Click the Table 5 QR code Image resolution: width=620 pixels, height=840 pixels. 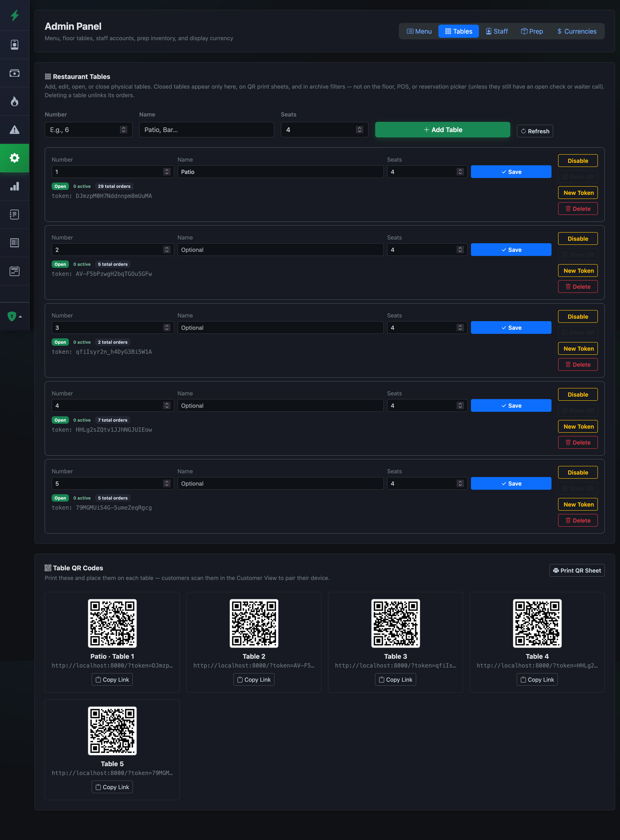pos(112,731)
